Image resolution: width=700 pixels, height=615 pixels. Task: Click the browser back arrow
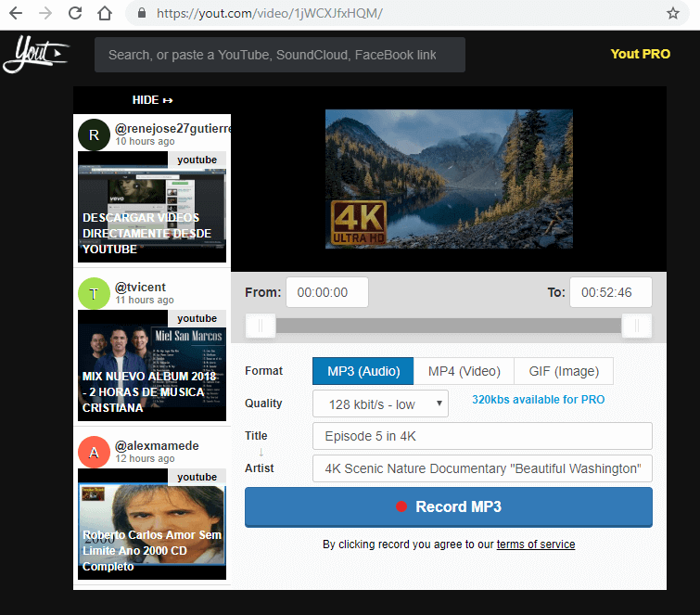[16, 13]
